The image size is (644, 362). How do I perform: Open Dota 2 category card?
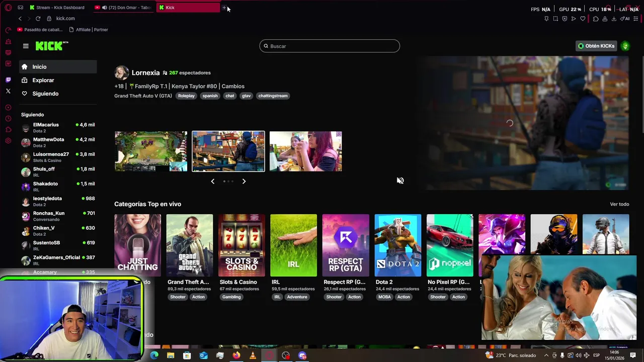tap(397, 245)
